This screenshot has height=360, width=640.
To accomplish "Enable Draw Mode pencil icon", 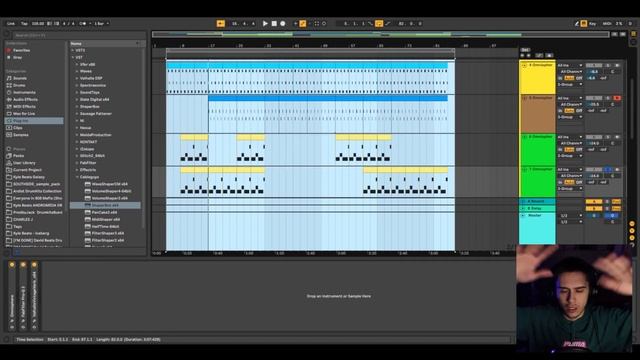I will (x=577, y=24).
